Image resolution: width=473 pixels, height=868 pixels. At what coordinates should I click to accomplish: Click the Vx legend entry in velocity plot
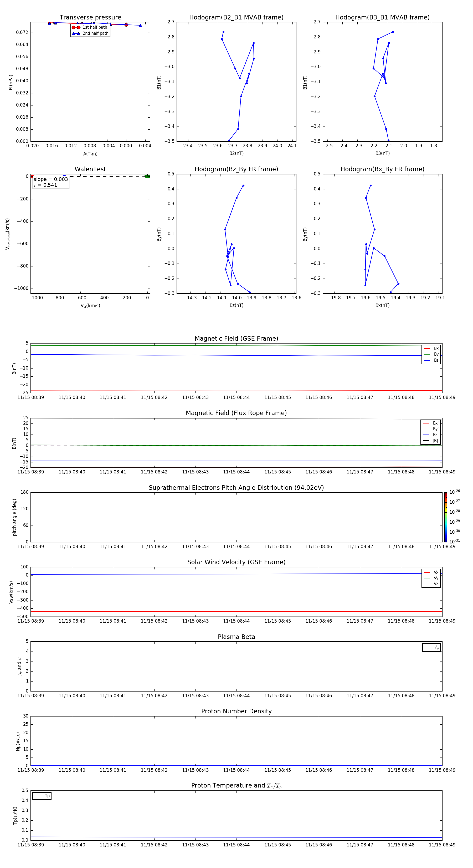coord(431,572)
